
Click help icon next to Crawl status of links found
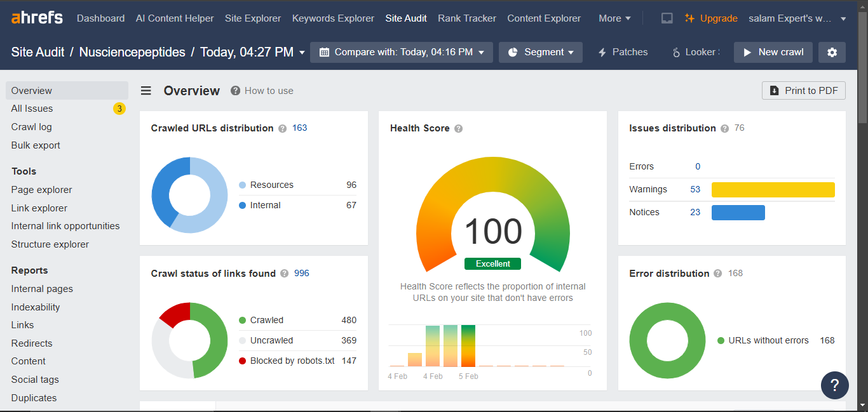point(284,274)
